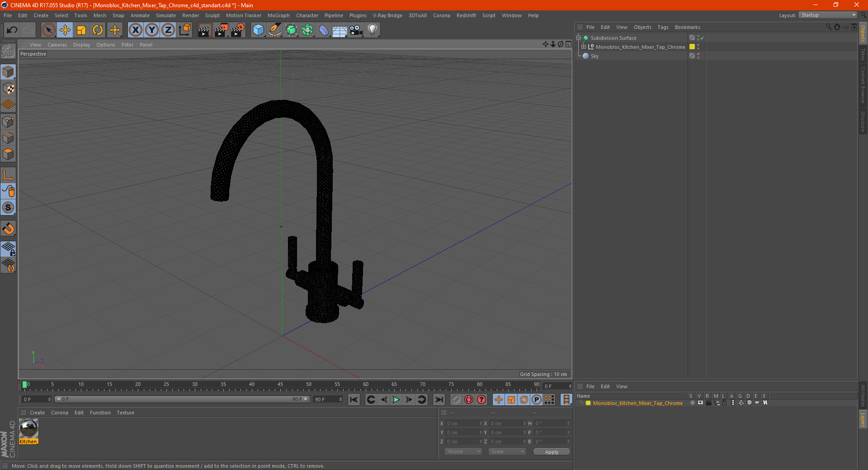Click the Undo arrow icon

(x=12, y=30)
